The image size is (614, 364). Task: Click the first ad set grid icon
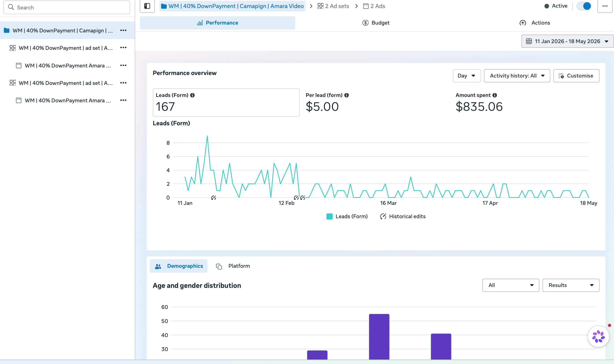pyautogui.click(x=13, y=48)
